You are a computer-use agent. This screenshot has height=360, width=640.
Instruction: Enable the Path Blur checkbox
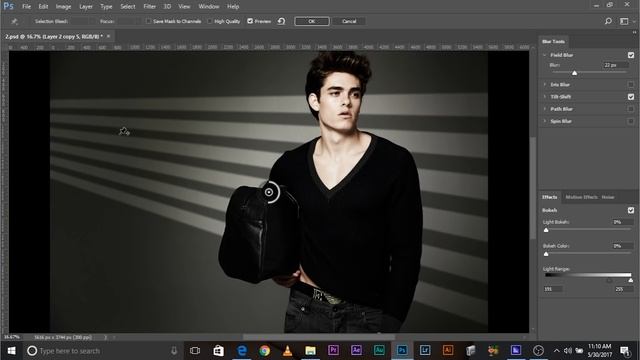pyautogui.click(x=631, y=109)
